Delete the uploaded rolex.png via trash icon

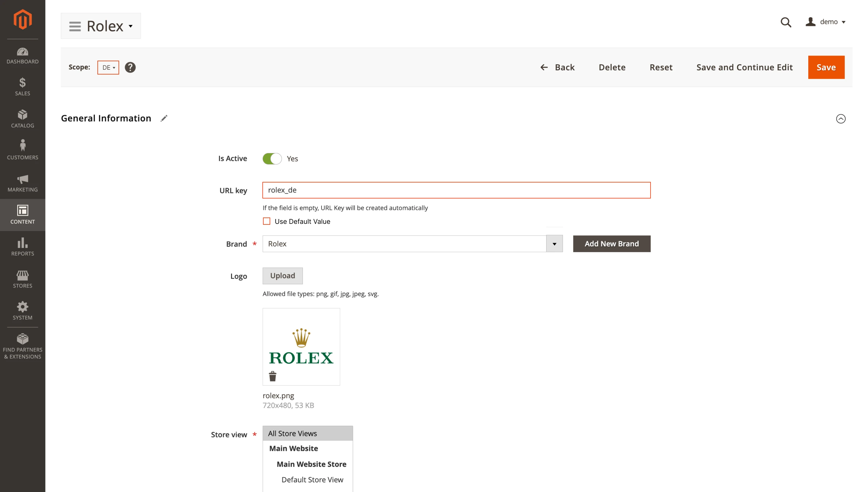[x=273, y=376]
